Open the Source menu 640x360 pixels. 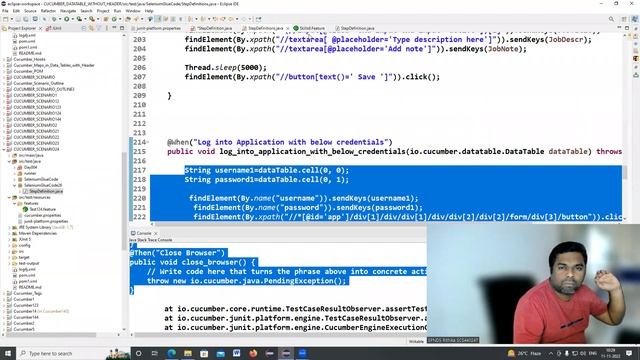30,11
